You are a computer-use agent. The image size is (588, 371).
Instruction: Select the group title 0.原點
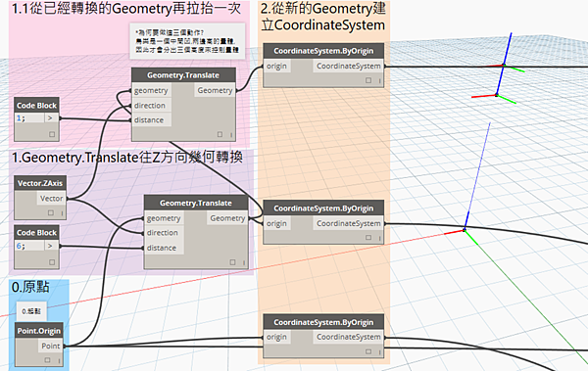[x=30, y=287]
